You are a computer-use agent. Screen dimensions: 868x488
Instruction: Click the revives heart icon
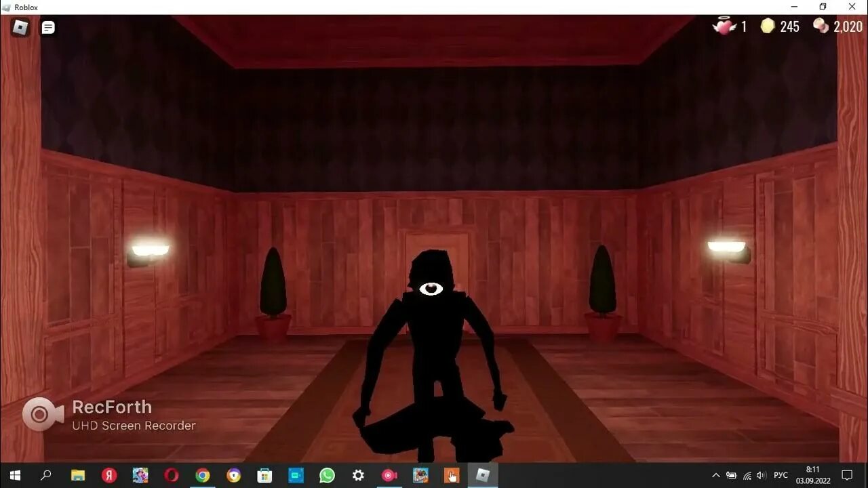coord(724,26)
